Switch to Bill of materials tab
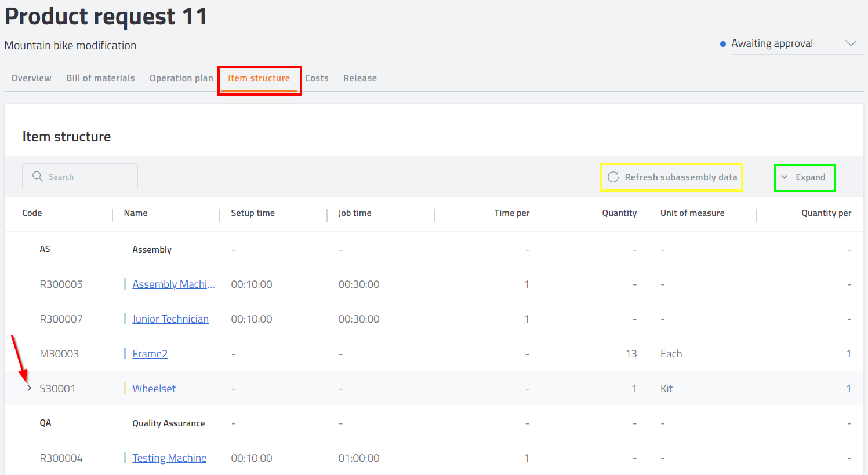Viewport: 868px width, 475px height. pyautogui.click(x=100, y=78)
